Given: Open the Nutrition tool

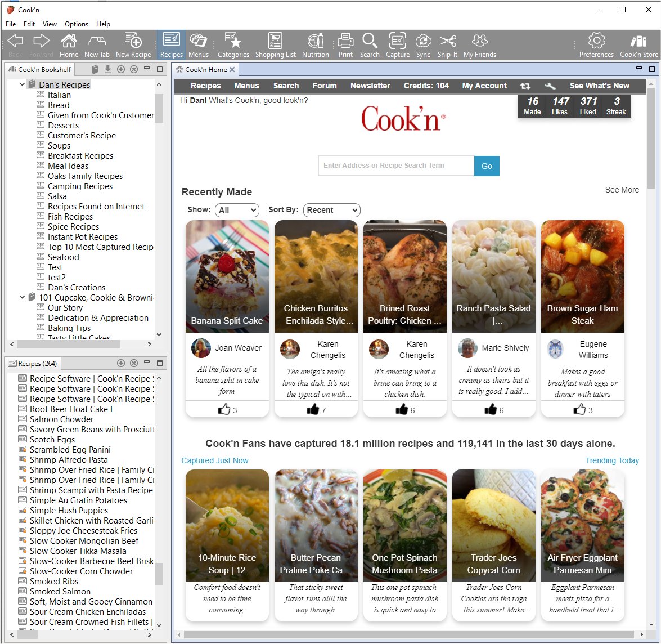Looking at the screenshot, I should point(316,44).
